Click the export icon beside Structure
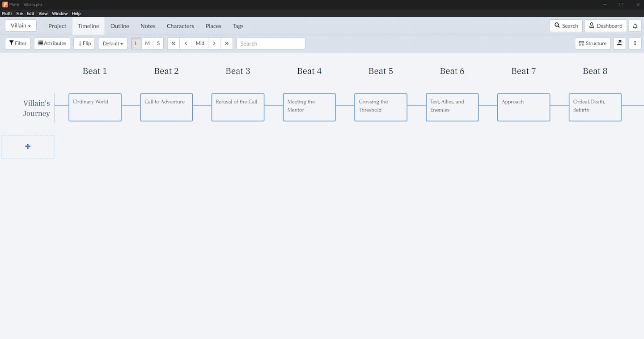This screenshot has width=644, height=339. pyautogui.click(x=619, y=43)
